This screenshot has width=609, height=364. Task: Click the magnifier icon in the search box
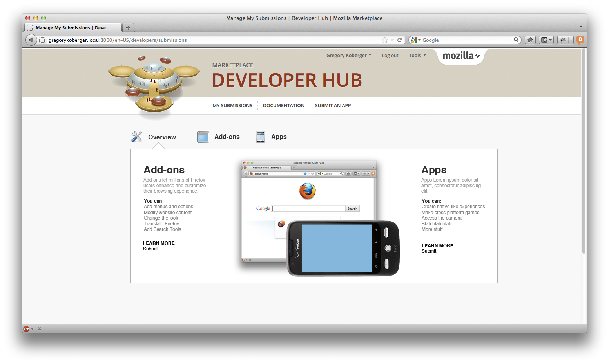point(516,40)
